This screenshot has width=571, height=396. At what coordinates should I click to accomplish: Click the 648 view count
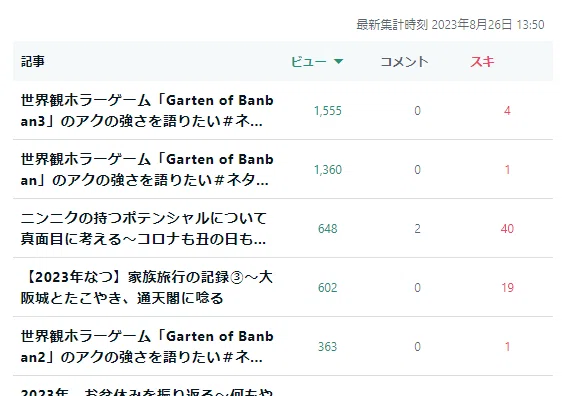point(328,229)
